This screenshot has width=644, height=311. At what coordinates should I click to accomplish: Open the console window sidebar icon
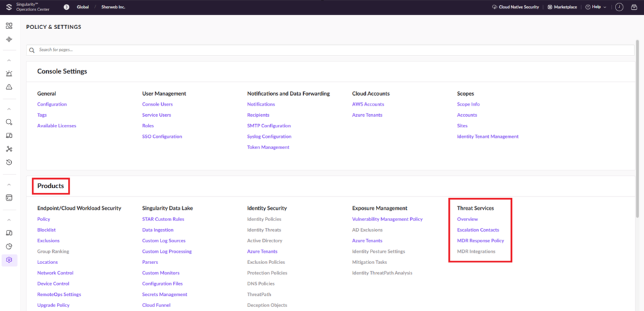tap(9, 197)
